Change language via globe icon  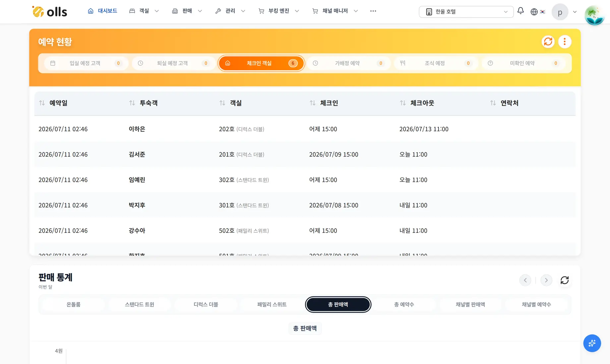click(x=534, y=12)
